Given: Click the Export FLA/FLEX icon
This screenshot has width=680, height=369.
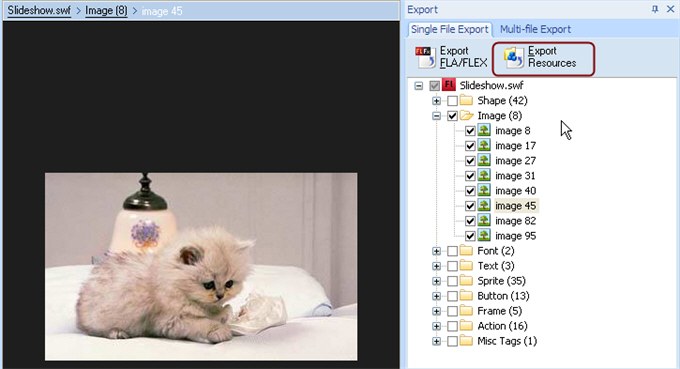Looking at the screenshot, I should click(425, 57).
